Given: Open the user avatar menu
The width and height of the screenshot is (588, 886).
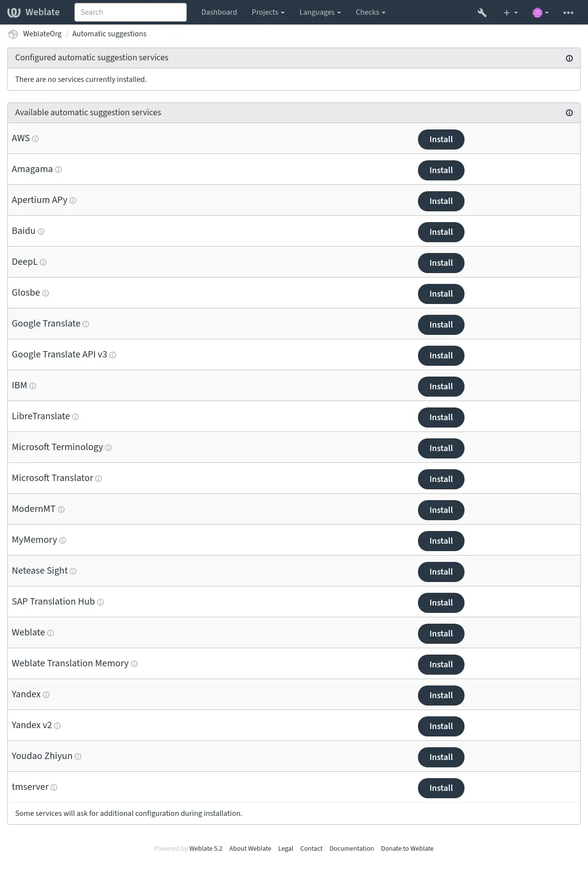Looking at the screenshot, I should point(540,13).
